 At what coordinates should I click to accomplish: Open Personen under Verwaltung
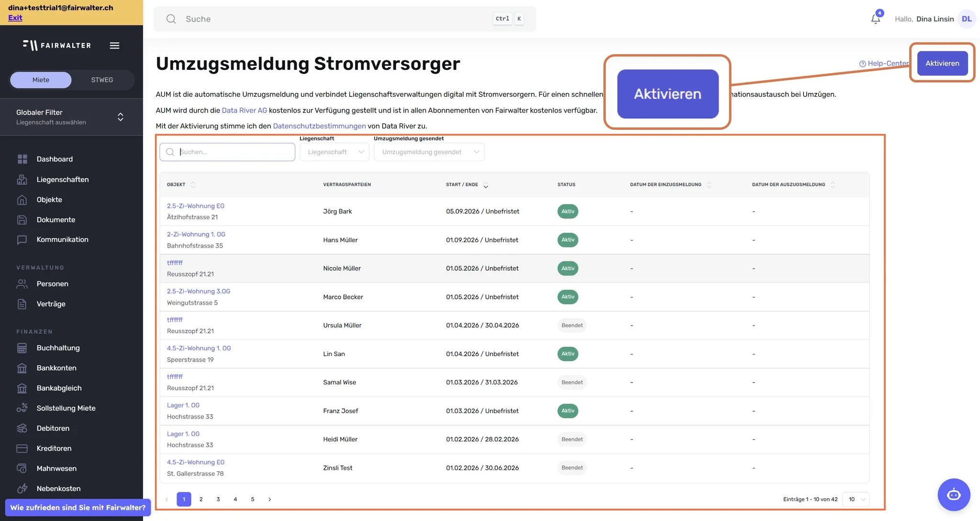click(x=52, y=284)
